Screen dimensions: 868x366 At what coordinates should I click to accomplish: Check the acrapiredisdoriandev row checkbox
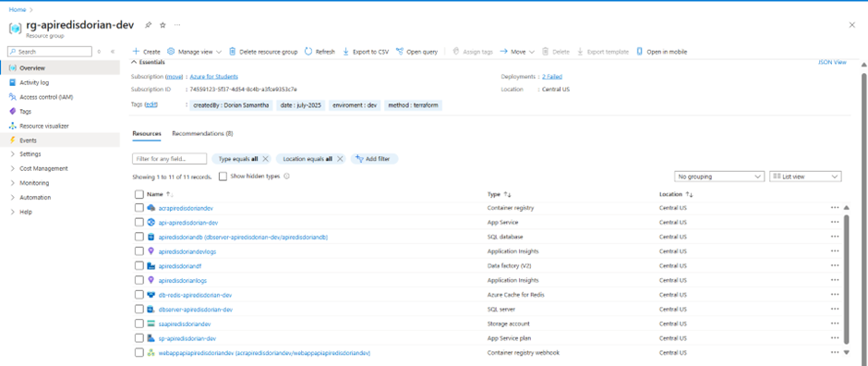click(x=139, y=208)
